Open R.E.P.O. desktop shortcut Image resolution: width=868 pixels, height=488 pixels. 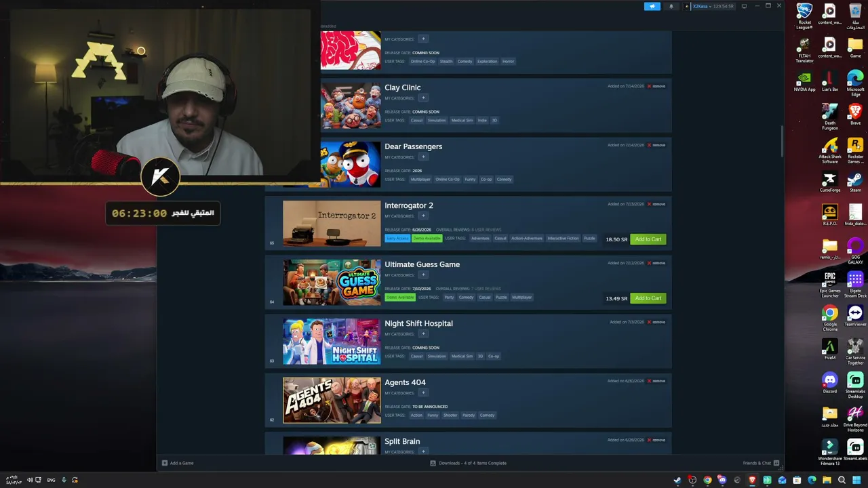click(830, 216)
